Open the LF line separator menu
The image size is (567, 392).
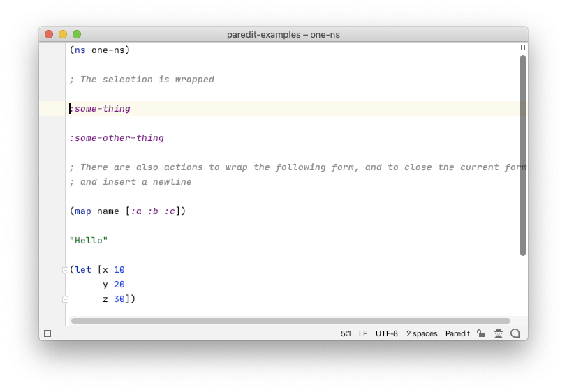click(363, 333)
